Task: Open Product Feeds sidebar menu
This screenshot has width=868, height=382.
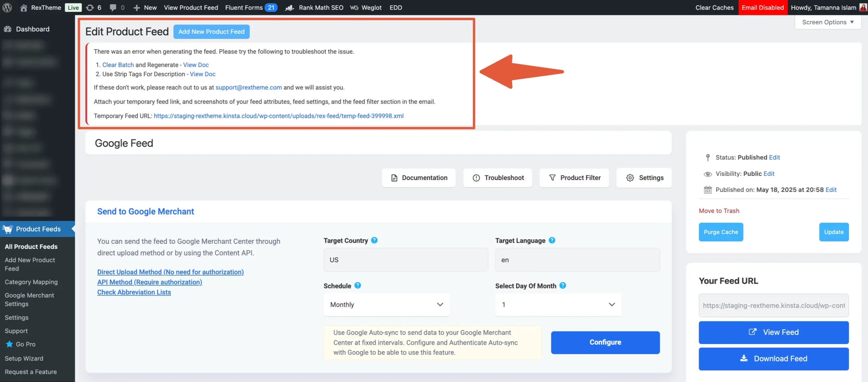Action: [37, 229]
